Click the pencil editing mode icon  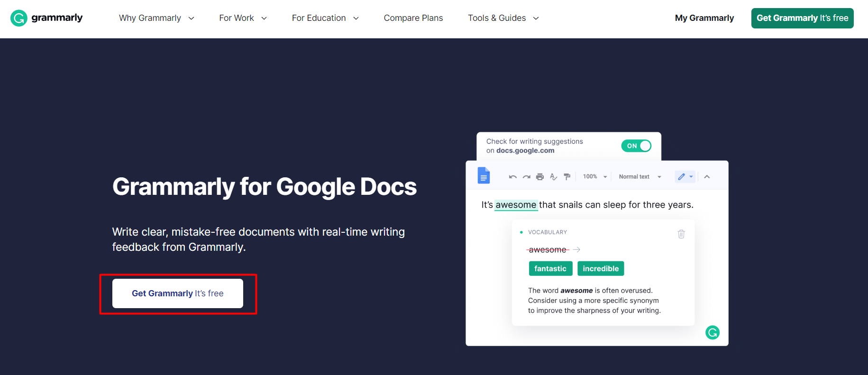pos(682,177)
